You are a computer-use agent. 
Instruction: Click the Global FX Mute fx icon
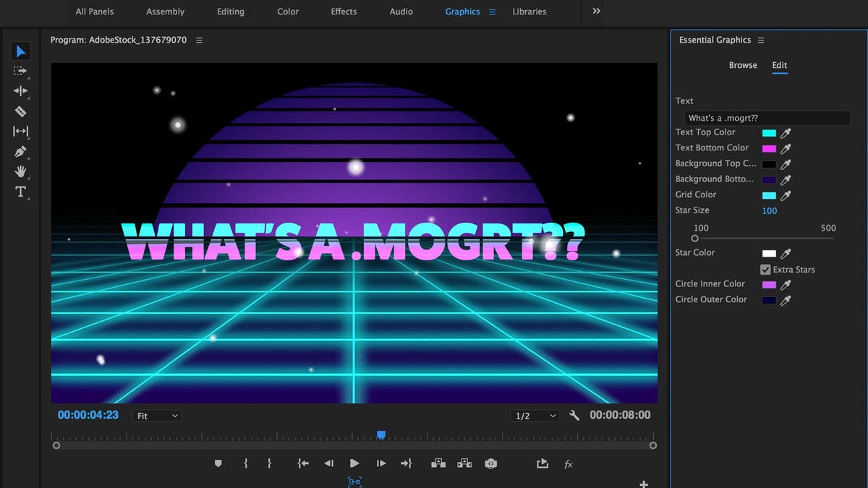(569, 463)
